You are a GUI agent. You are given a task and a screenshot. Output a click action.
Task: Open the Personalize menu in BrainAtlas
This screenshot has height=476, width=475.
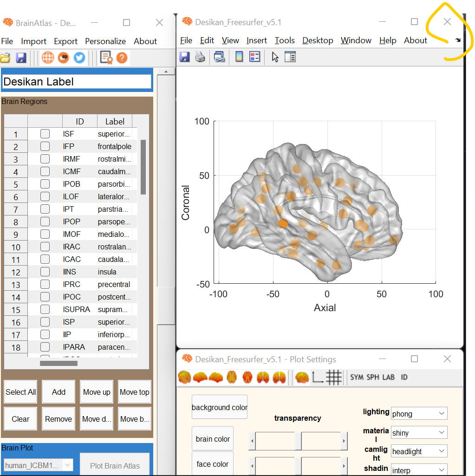coord(105,41)
